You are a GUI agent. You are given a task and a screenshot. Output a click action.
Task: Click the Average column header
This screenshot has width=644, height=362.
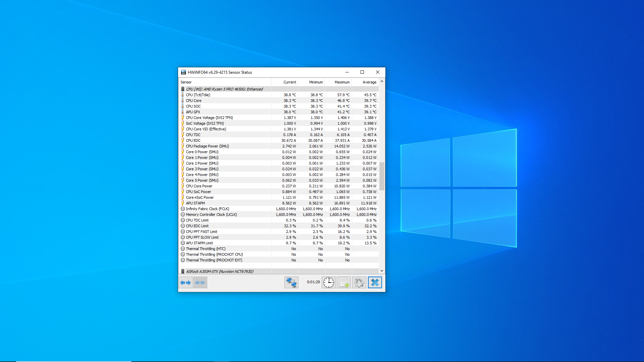point(369,82)
